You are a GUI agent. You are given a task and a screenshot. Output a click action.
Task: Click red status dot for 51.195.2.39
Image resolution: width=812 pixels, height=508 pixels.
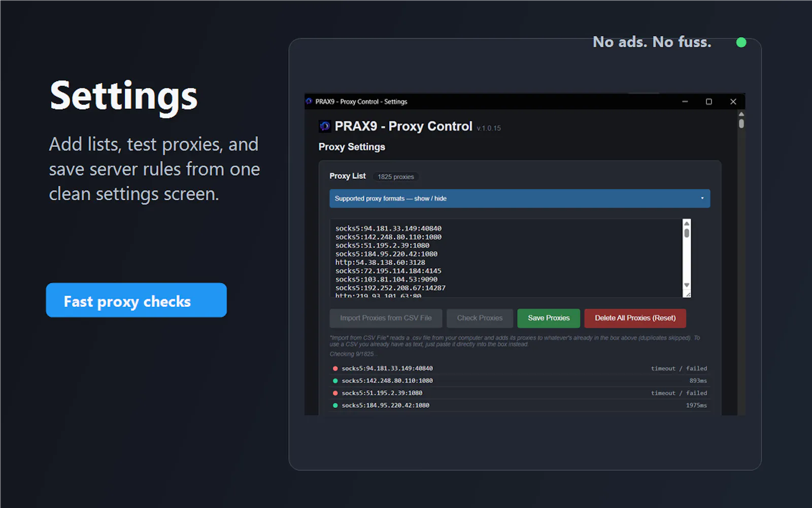pos(335,393)
